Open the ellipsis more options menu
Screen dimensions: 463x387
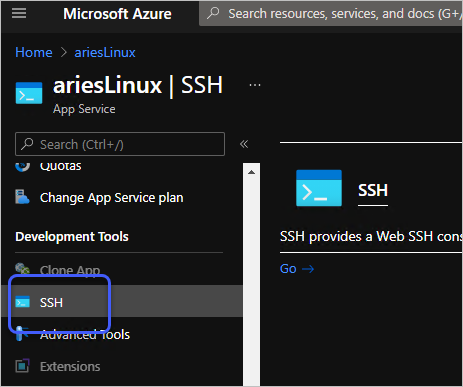pyautogui.click(x=255, y=85)
